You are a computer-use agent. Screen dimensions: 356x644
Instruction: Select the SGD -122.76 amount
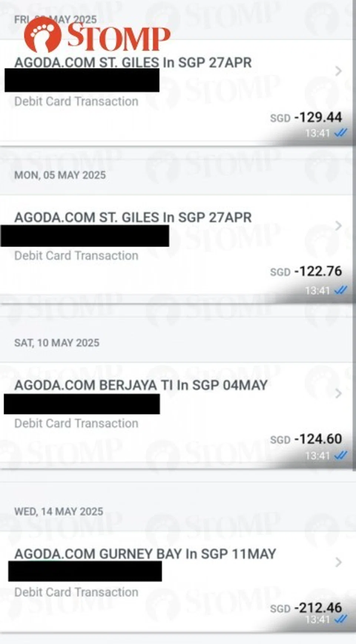point(306,272)
